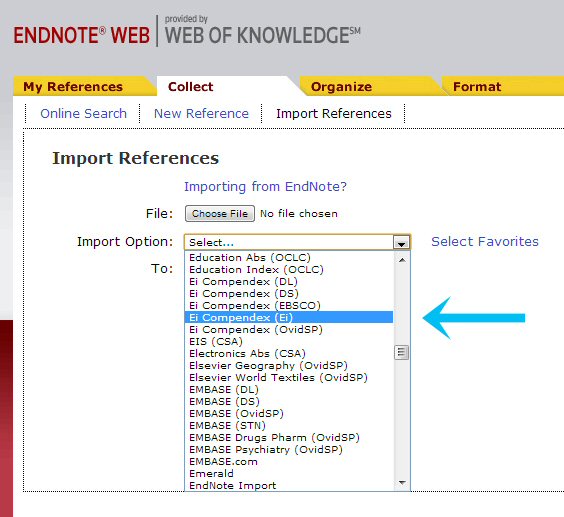This screenshot has width=564, height=517.
Task: Click Importing from EndNote? help link
Action: (265, 186)
